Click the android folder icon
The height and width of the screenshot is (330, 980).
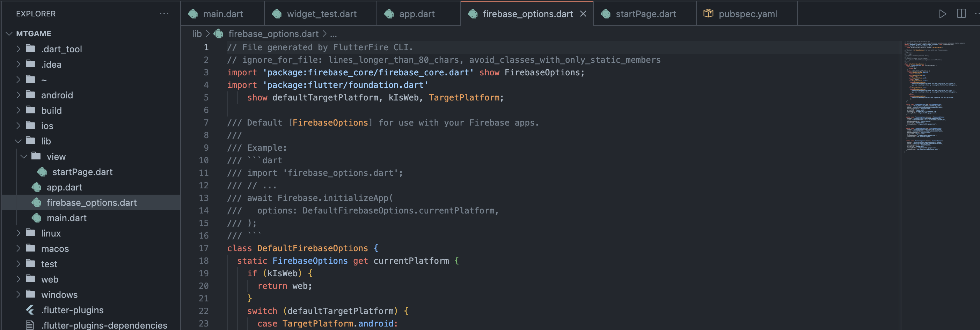[30, 95]
